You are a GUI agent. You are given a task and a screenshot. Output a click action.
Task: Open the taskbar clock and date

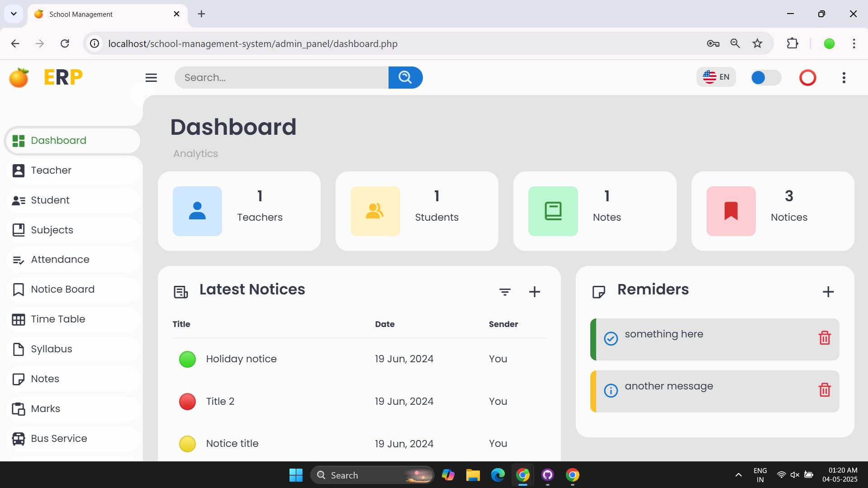[x=840, y=475]
